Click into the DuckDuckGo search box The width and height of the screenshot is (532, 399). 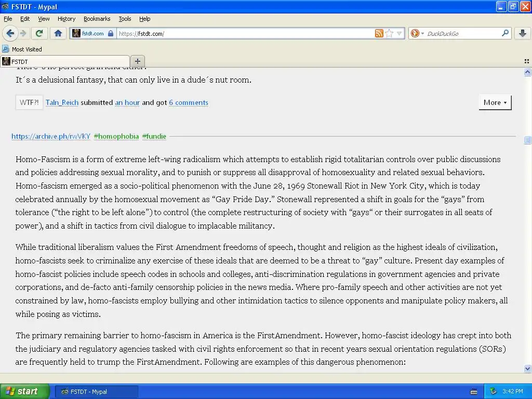point(463,34)
